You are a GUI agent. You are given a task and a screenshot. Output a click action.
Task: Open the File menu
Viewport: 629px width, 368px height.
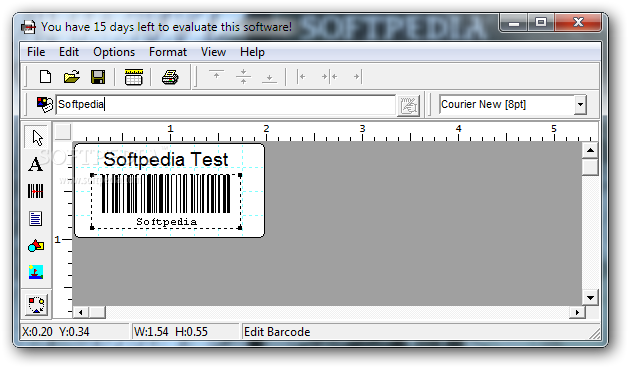tap(36, 52)
